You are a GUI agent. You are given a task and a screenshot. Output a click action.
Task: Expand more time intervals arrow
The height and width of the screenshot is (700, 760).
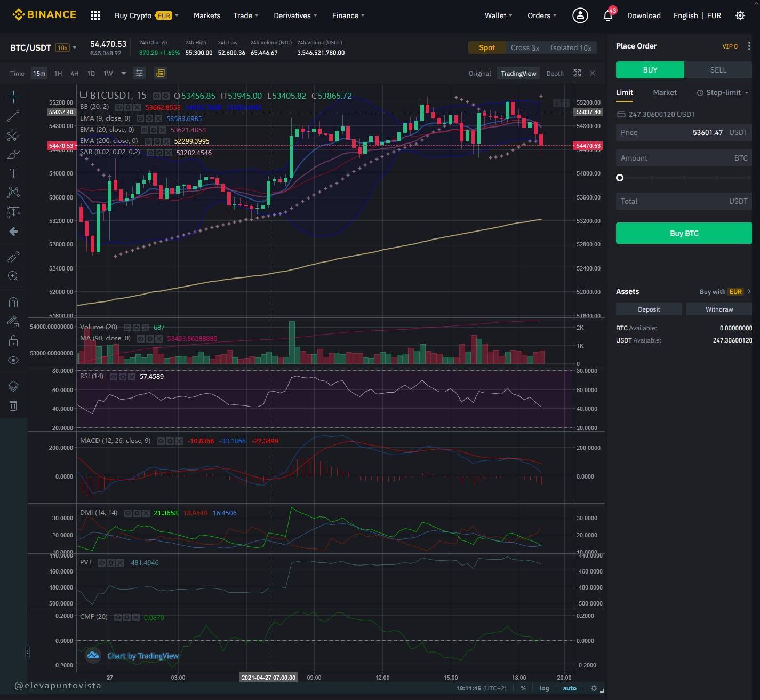[x=124, y=73]
